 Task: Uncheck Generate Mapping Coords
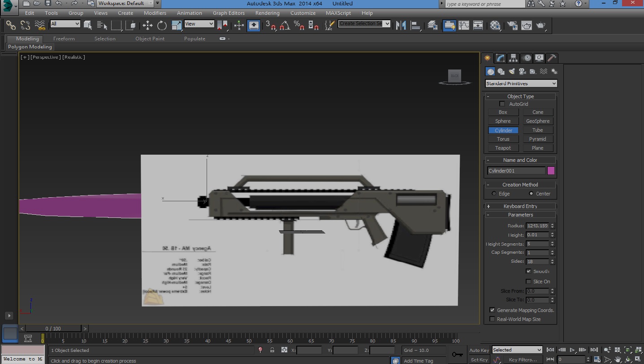point(493,310)
